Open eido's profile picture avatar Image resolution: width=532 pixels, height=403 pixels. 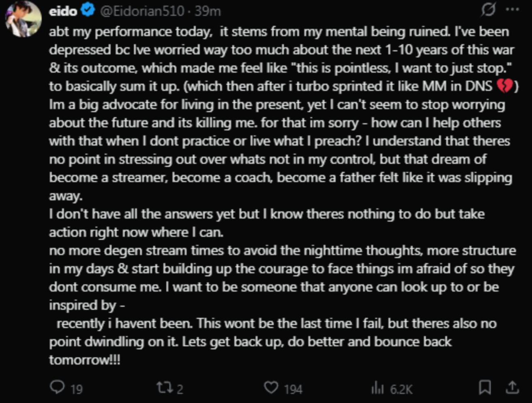[23, 19]
